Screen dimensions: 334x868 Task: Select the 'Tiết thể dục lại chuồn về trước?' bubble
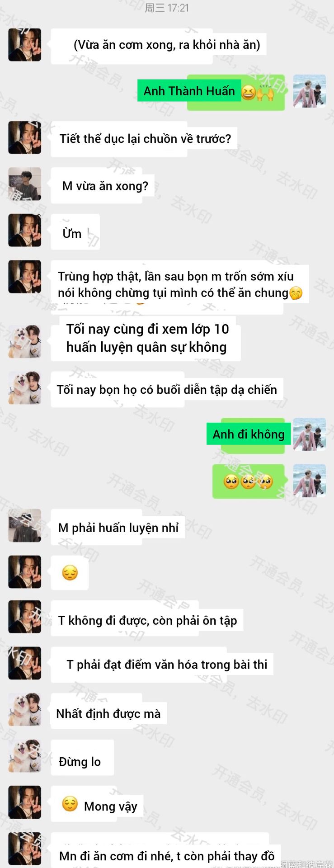pyautogui.click(x=144, y=139)
